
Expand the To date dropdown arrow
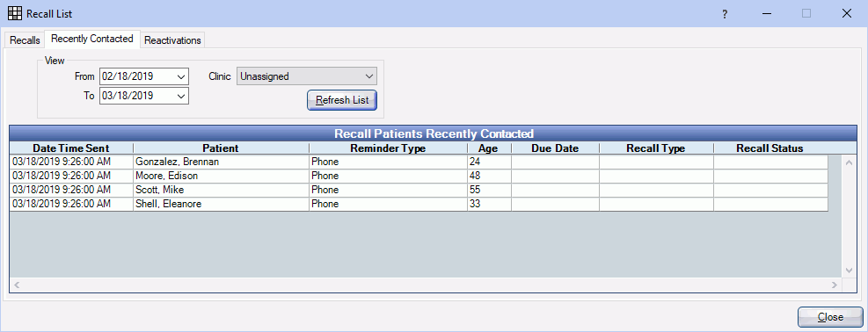181,96
